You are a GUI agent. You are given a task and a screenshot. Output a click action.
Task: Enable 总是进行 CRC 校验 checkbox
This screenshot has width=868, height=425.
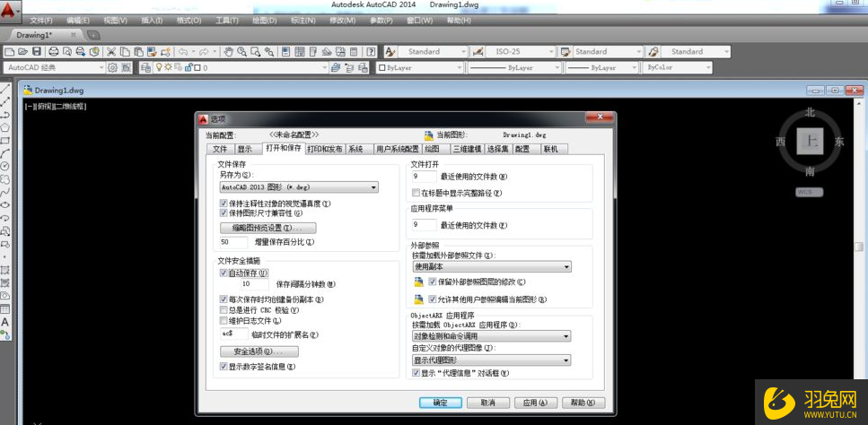pos(224,309)
